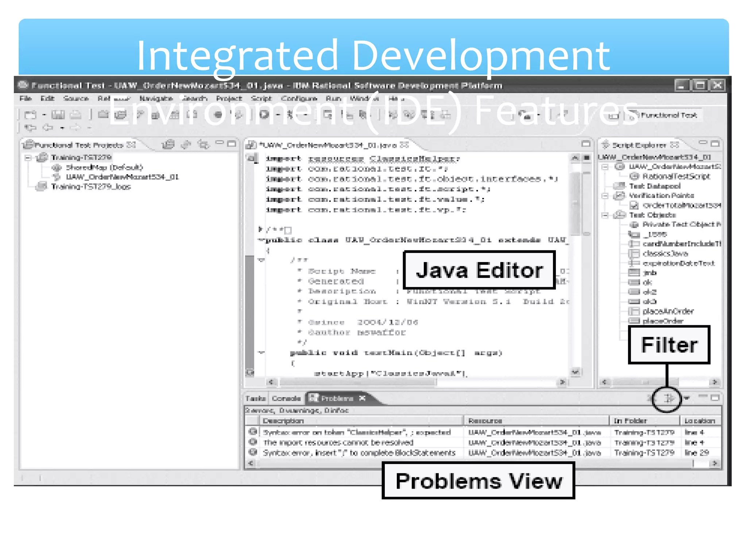Viewport: 747px width, 560px height.
Task: Select cardNumberInclude test object
Action: tap(681, 244)
